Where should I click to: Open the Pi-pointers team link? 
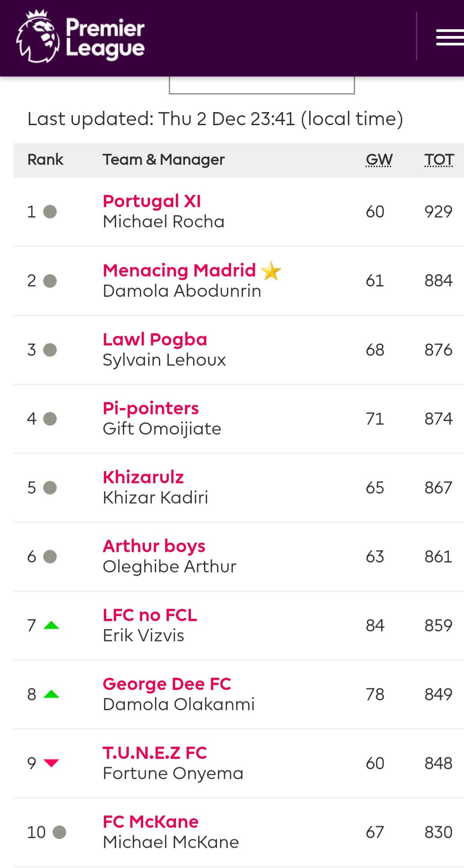click(151, 408)
